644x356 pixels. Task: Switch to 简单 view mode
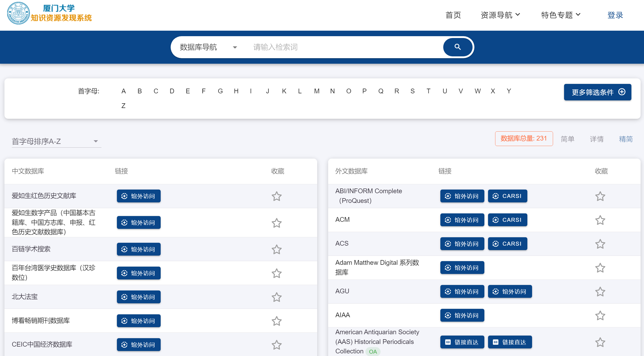567,139
